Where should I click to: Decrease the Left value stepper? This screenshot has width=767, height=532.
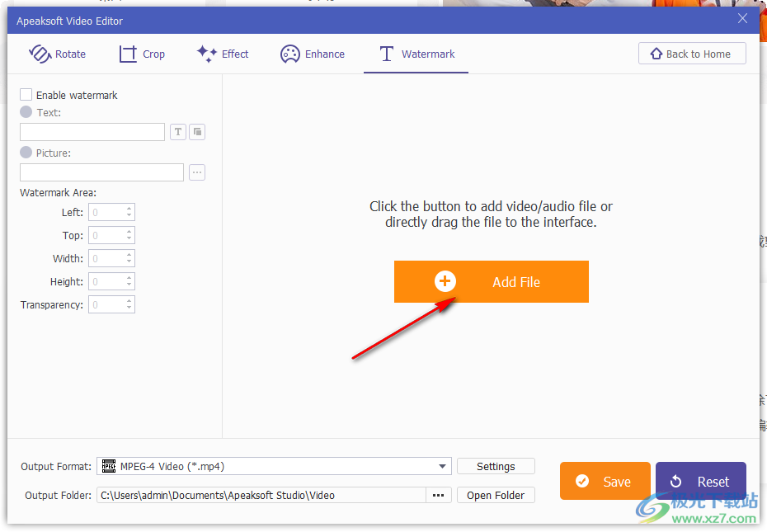[129, 216]
